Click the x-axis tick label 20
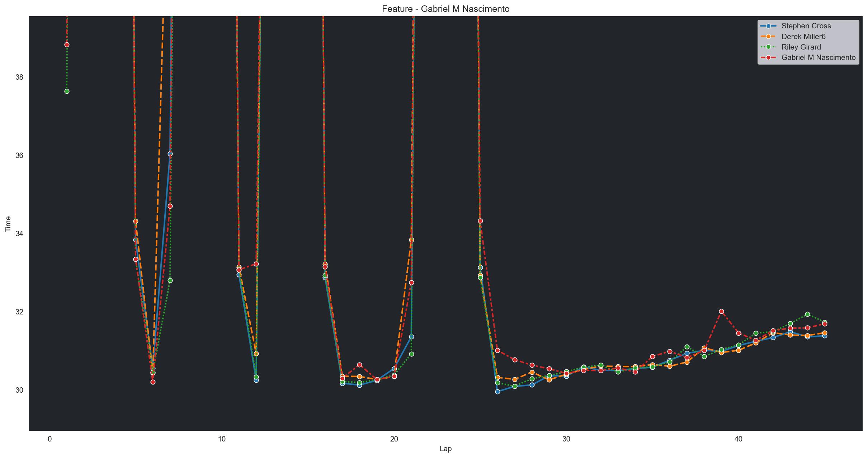The height and width of the screenshot is (458, 868). tap(394, 439)
